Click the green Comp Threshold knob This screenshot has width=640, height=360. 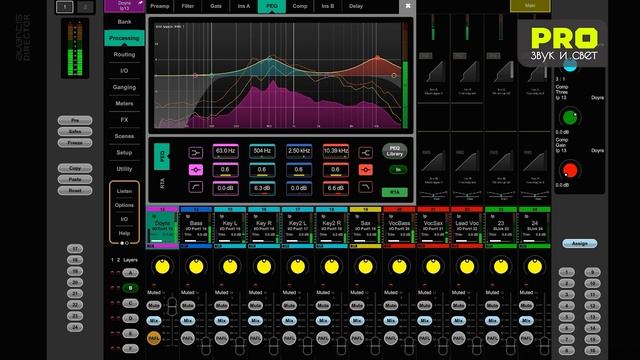(569, 118)
